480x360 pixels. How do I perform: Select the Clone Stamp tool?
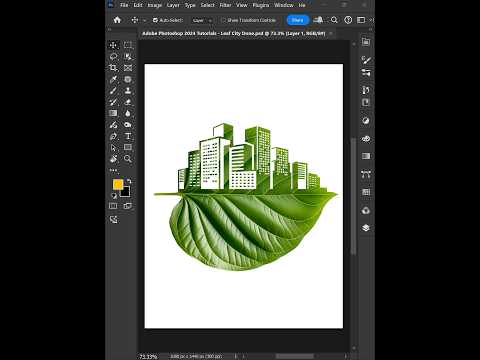pyautogui.click(x=128, y=91)
